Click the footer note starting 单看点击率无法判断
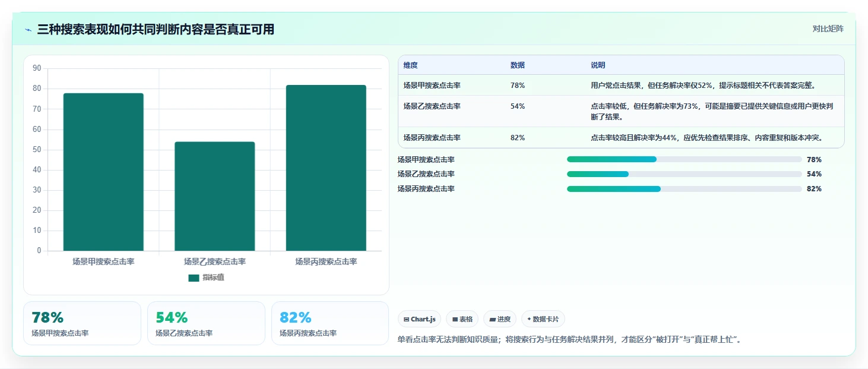Viewport: 868px width, 369px height. [569, 340]
